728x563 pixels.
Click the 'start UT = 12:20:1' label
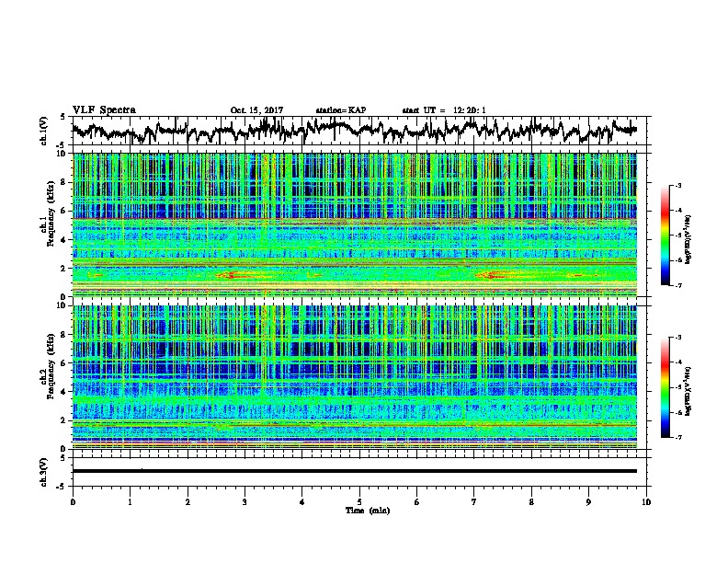pos(444,110)
